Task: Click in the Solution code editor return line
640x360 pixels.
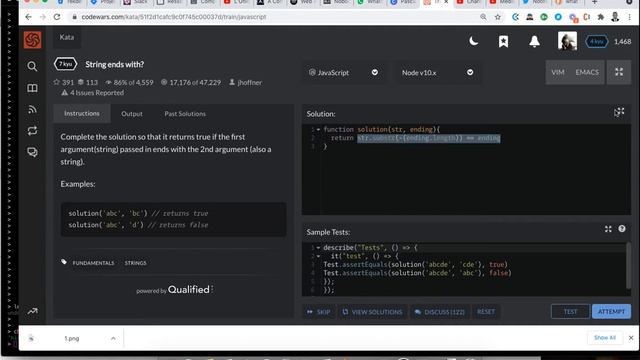Action: (476, 138)
